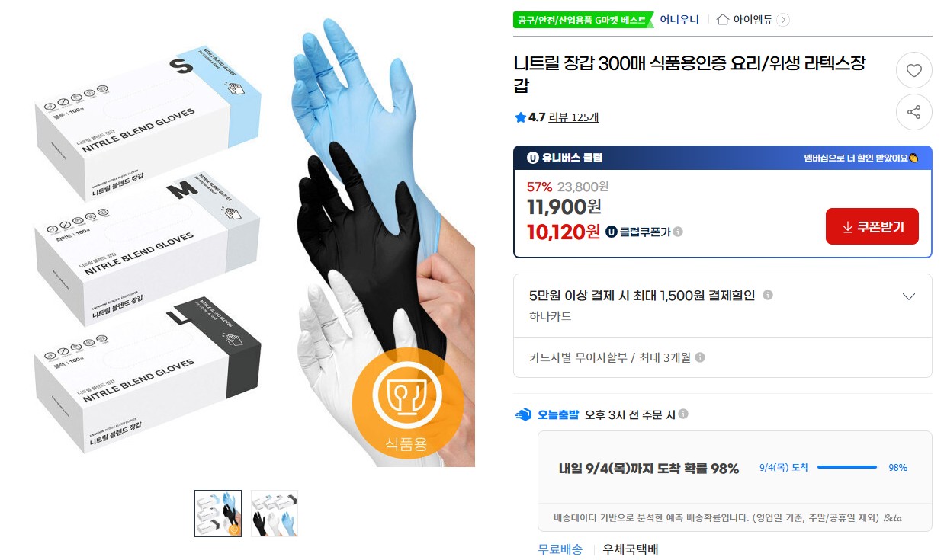944x560 pixels.
Task: Click the home icon beside 아이엠듀
Action: (x=723, y=20)
